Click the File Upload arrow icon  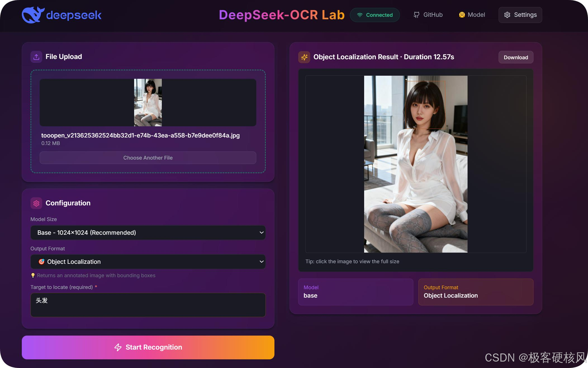click(36, 57)
